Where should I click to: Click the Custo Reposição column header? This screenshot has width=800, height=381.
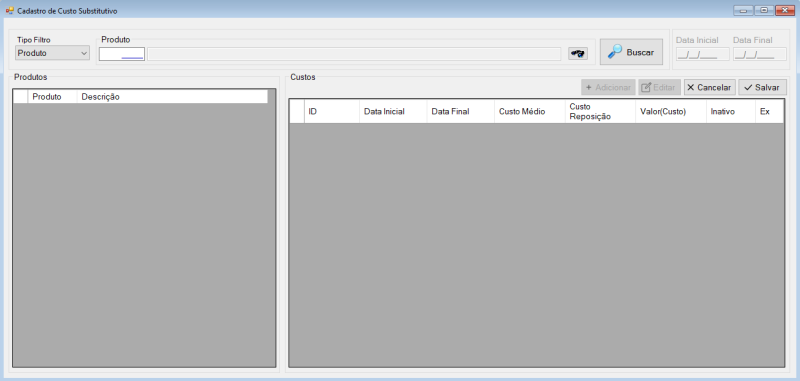point(600,111)
